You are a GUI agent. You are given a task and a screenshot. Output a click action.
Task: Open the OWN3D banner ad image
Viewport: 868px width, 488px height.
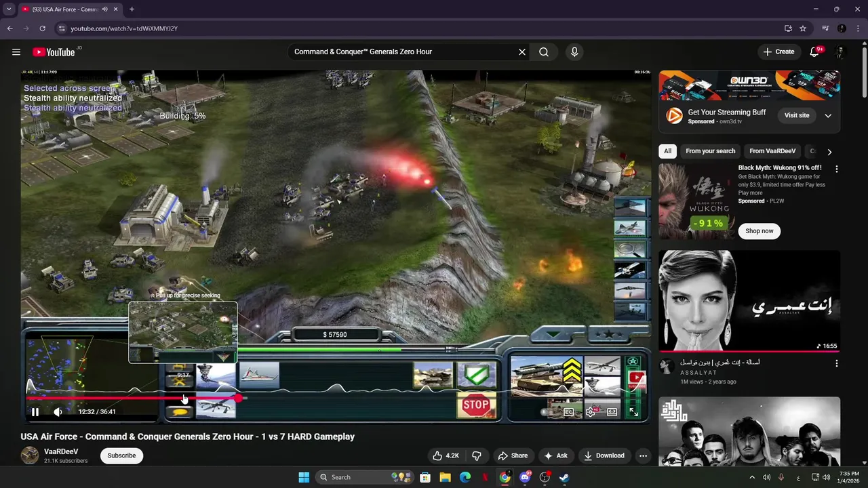pos(749,85)
